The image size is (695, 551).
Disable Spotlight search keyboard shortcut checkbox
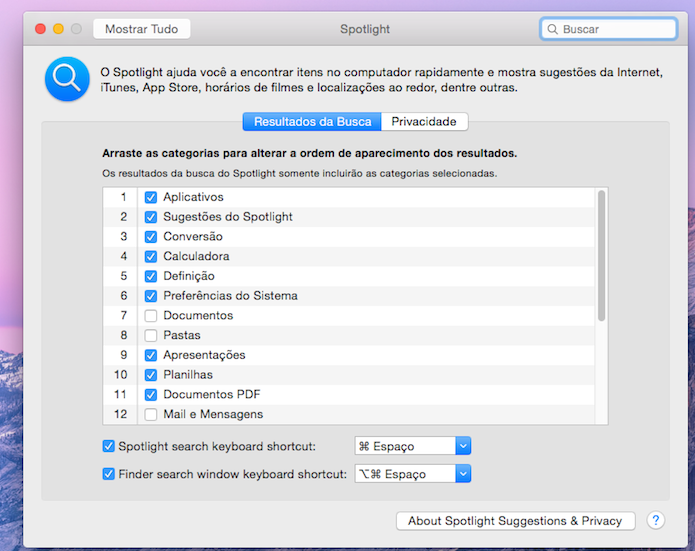108,446
